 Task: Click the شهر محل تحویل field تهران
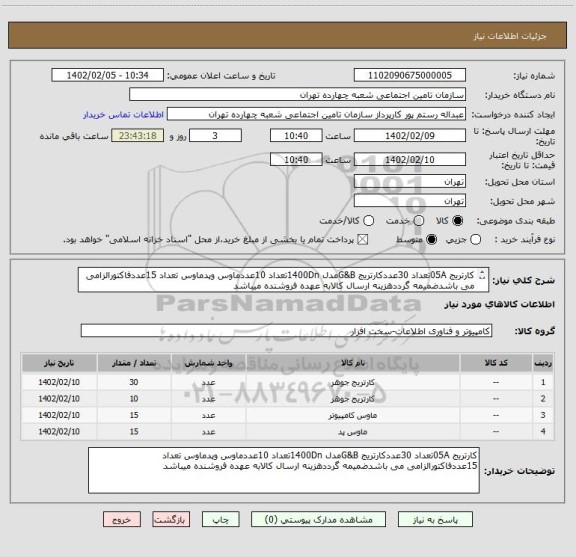click(410, 201)
